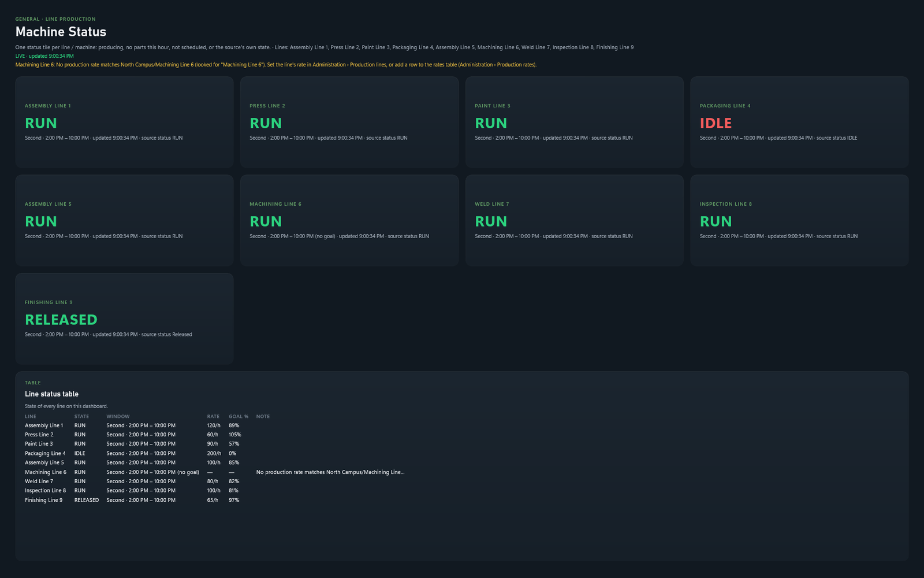This screenshot has height=578, width=924.
Task: Click the RATE column header
Action: [x=213, y=416]
